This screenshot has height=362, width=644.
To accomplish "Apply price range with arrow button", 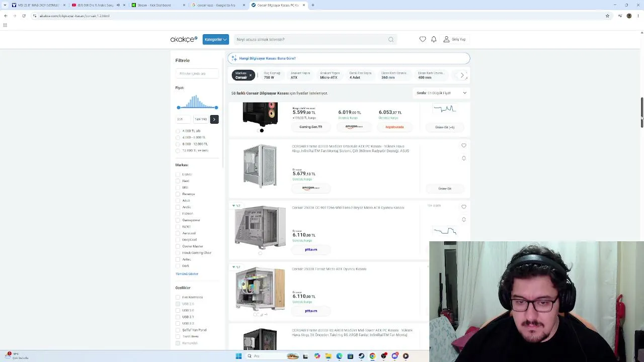I will tap(214, 119).
